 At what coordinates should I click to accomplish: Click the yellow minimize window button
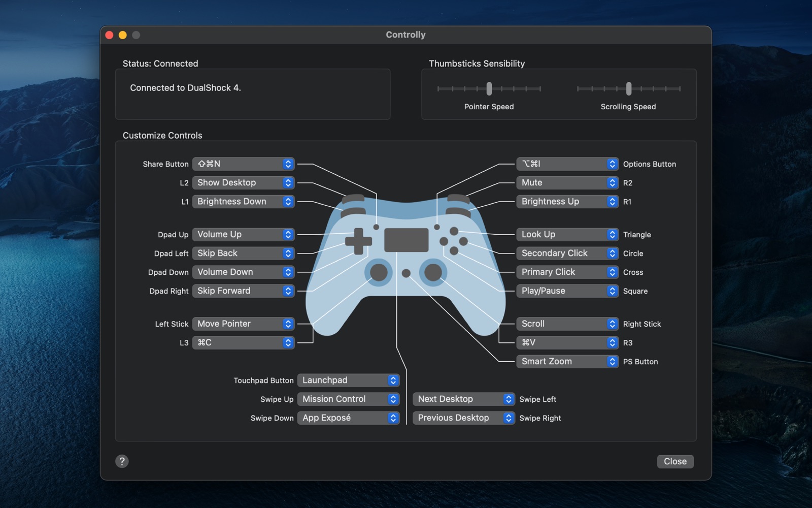click(122, 35)
